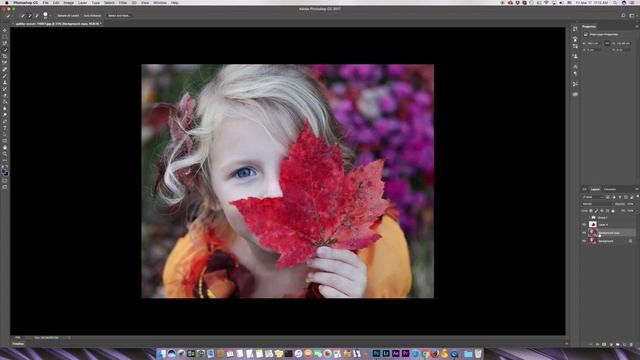Enable Sample All Layers checkbox

click(x=68, y=16)
